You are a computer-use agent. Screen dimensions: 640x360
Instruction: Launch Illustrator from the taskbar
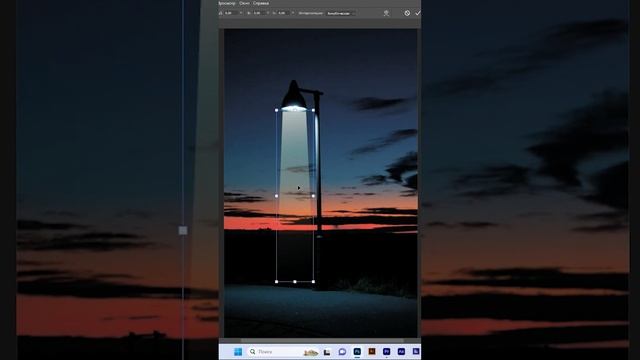coord(372,351)
